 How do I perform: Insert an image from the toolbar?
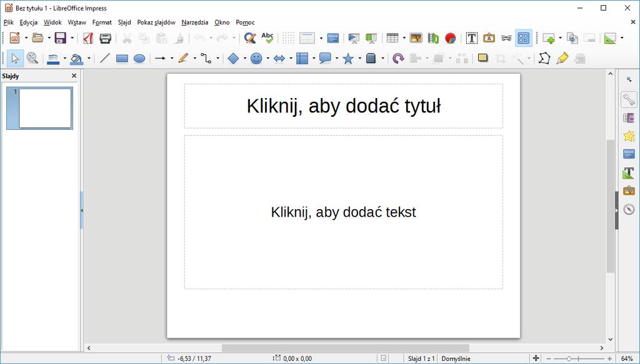(416, 38)
